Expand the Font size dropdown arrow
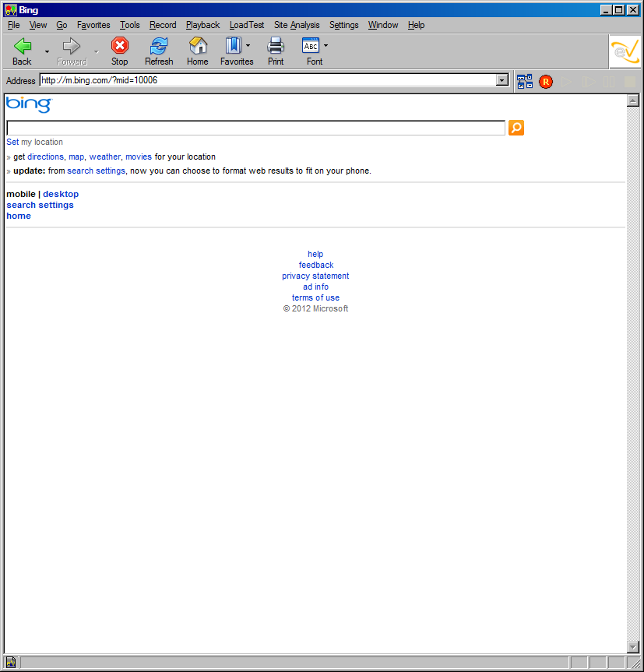Screen dimensions: 644x672 point(326,45)
